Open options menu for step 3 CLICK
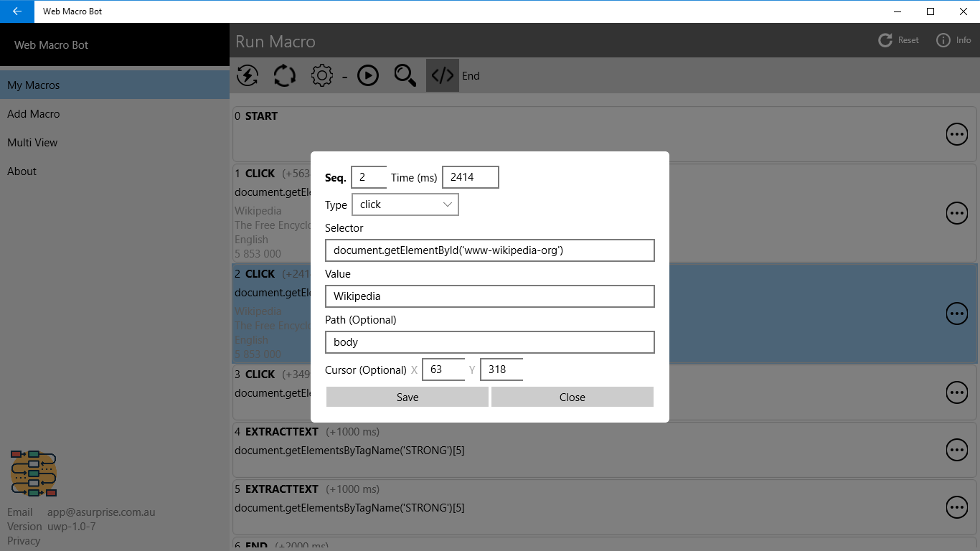 pyautogui.click(x=957, y=392)
